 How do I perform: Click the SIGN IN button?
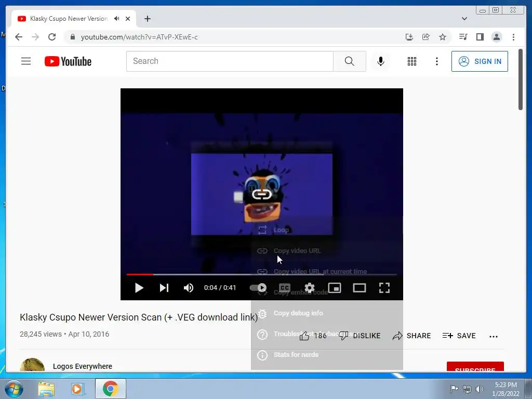pos(480,61)
